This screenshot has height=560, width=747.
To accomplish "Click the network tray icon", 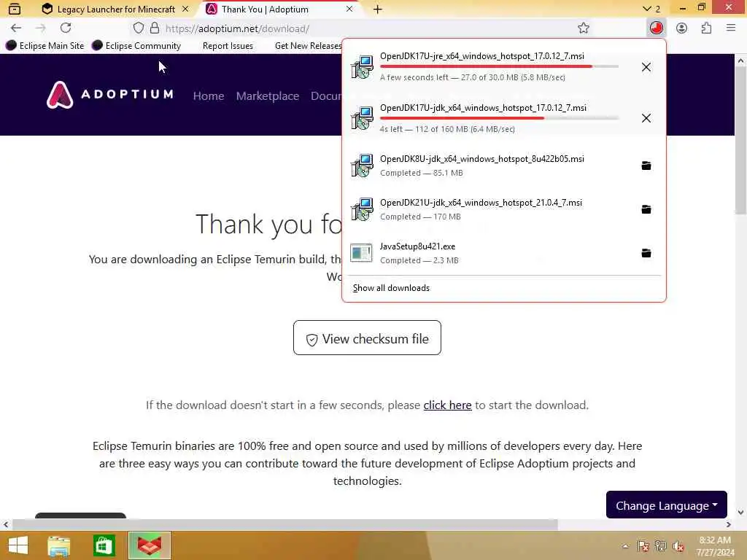I will tap(661, 546).
